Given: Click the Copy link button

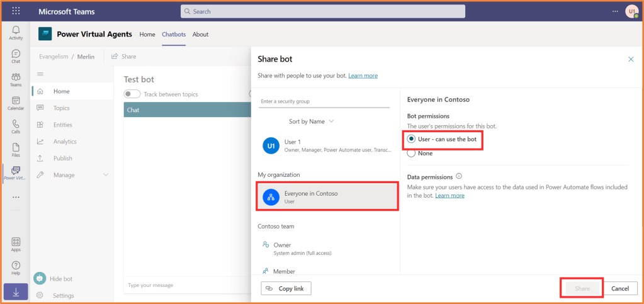Looking at the screenshot, I should click(286, 288).
